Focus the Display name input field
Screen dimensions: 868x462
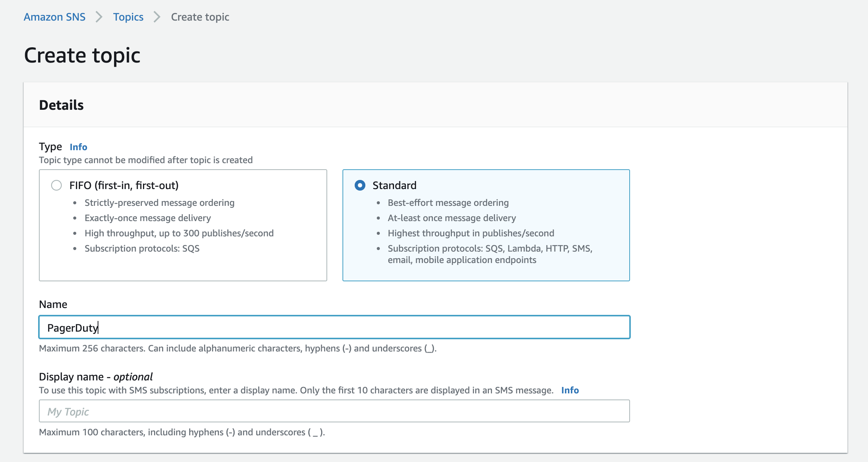334,411
